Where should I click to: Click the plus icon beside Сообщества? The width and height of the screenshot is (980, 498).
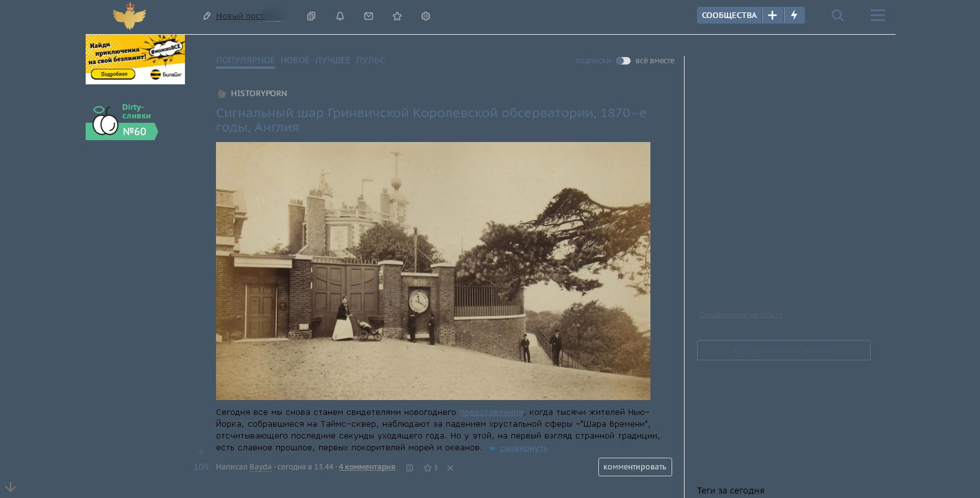pos(772,16)
